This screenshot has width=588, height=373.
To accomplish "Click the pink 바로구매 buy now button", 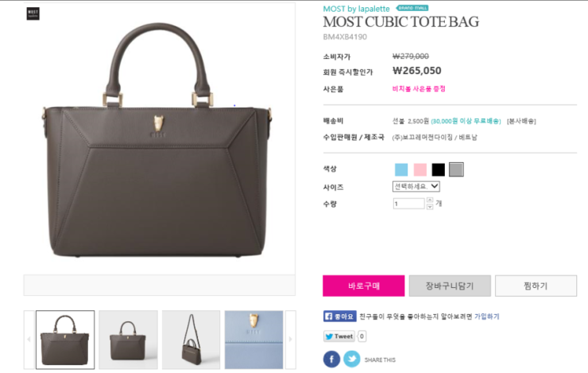I will tap(364, 286).
